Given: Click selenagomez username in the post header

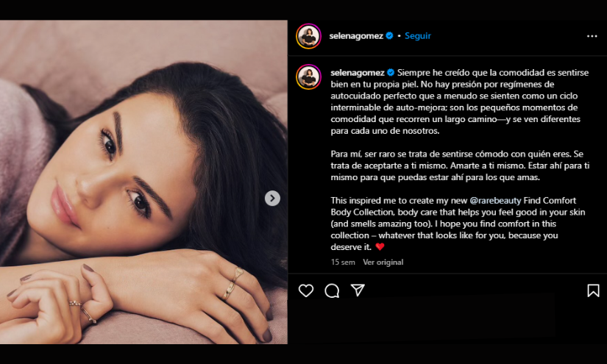Looking at the screenshot, I should pos(357,36).
